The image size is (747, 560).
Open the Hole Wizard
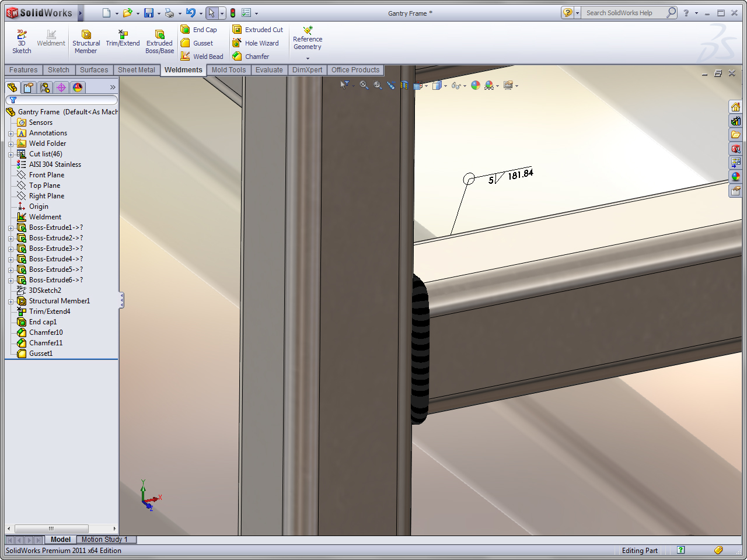tap(256, 43)
